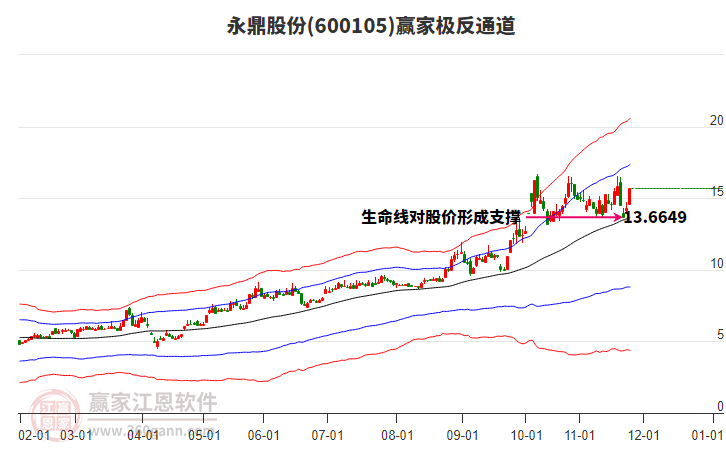The image size is (726, 450).
Task: Click the x-axis date 09-01
Action: tap(462, 436)
